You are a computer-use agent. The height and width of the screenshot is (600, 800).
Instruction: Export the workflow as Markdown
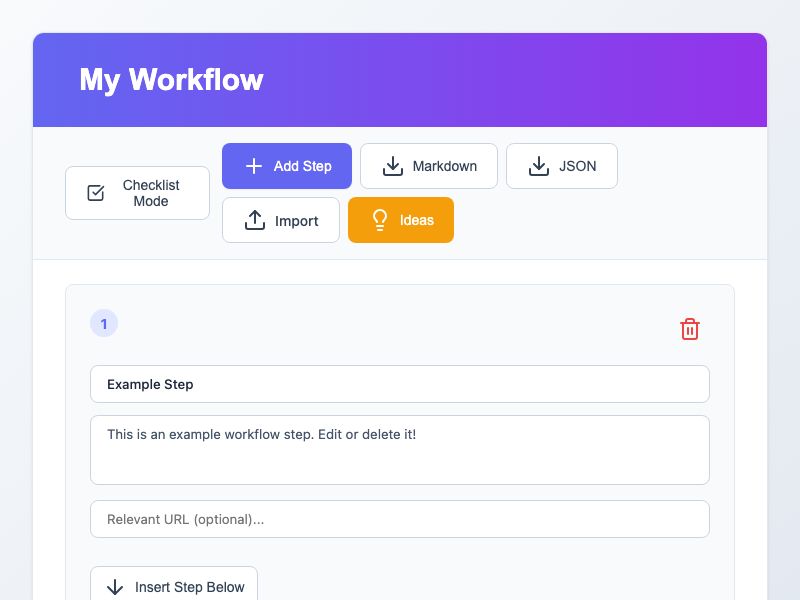click(428, 166)
